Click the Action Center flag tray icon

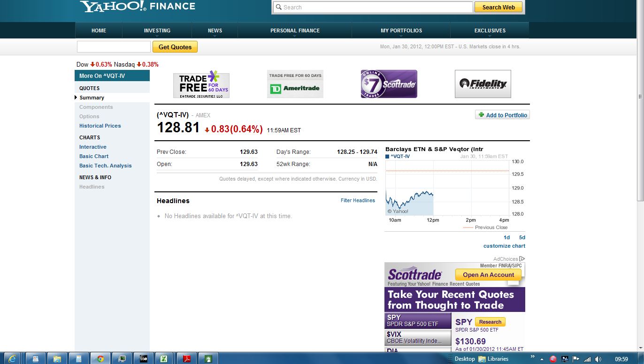click(576, 359)
